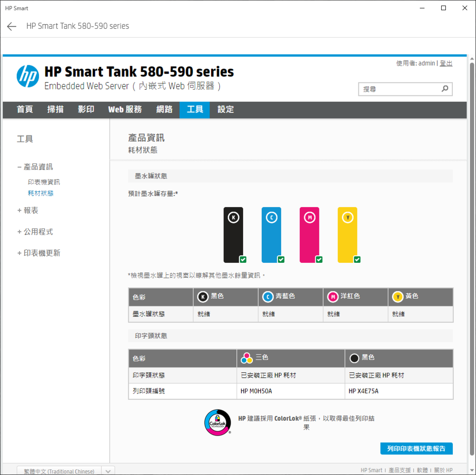Click the Y icon in 黃色 table header
Viewport: 476px width, 475px height.
click(x=398, y=297)
